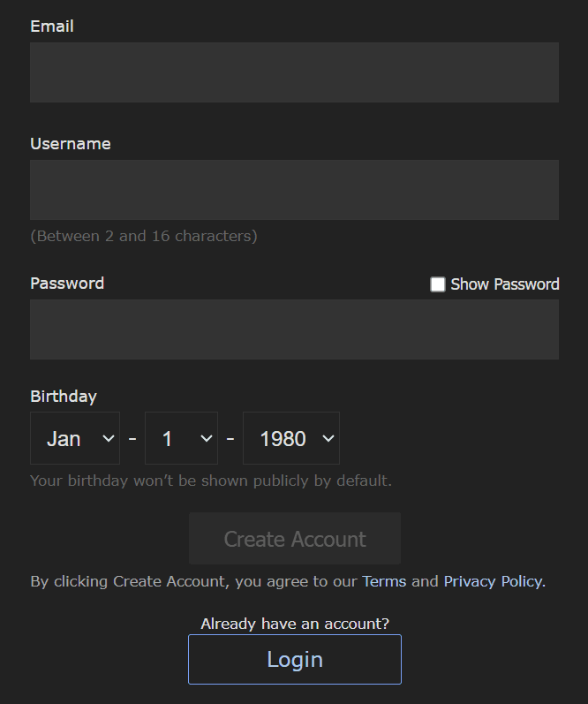588x704 pixels.
Task: Enable the Show Password checkbox
Action: click(438, 284)
